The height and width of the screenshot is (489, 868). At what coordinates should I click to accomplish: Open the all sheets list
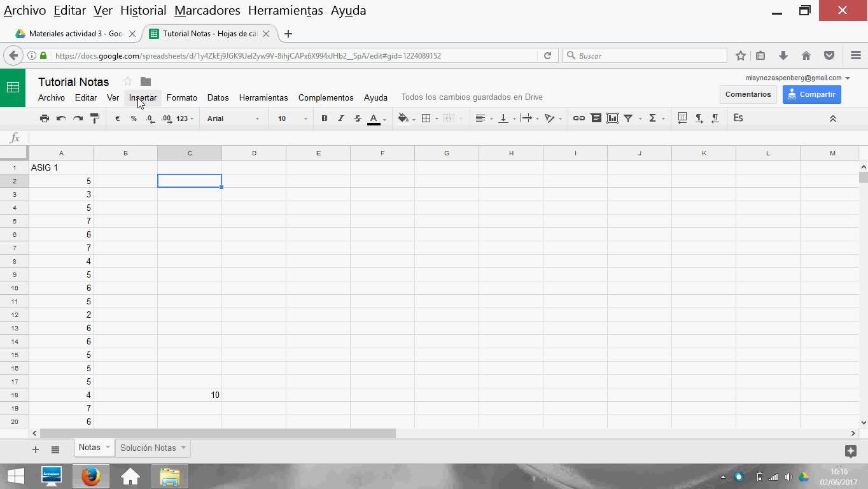55,450
